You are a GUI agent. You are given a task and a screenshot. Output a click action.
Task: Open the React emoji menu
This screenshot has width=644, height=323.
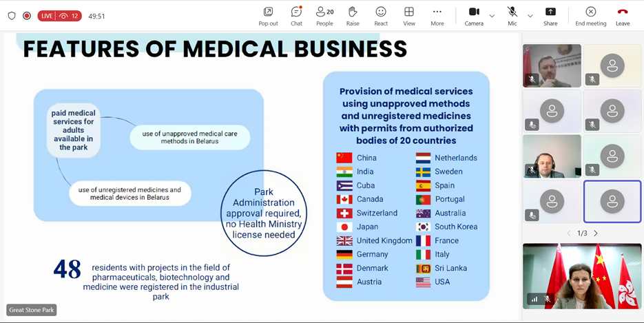(381, 17)
